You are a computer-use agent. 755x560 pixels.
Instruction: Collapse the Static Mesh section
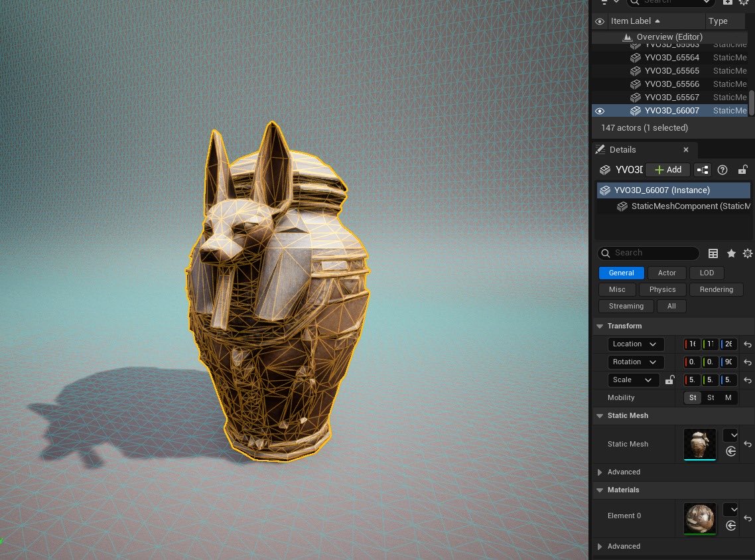[600, 416]
